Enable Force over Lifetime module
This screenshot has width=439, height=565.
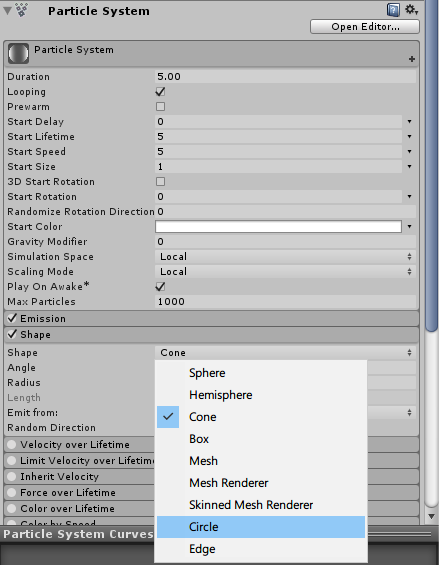pyautogui.click(x=12, y=492)
